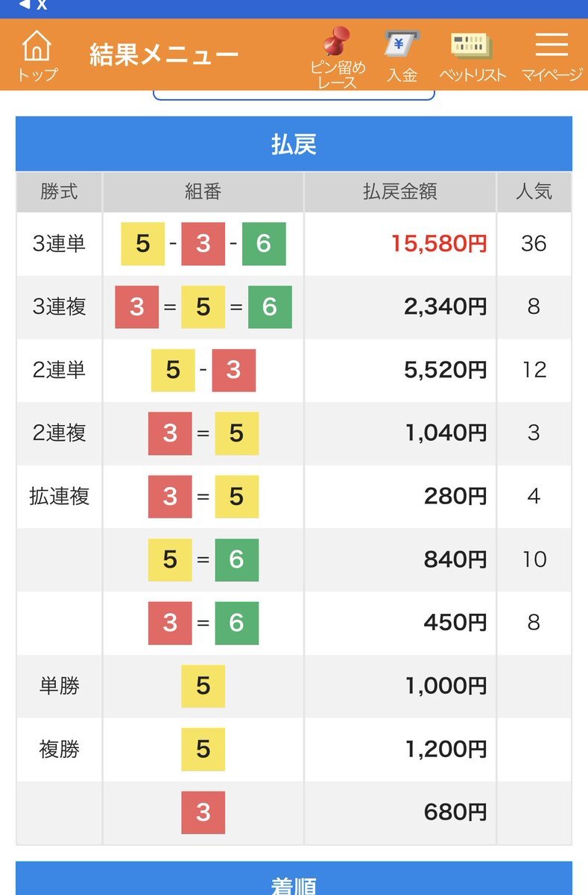
Task: Tap the 280円 payout amount
Action: coord(455,496)
